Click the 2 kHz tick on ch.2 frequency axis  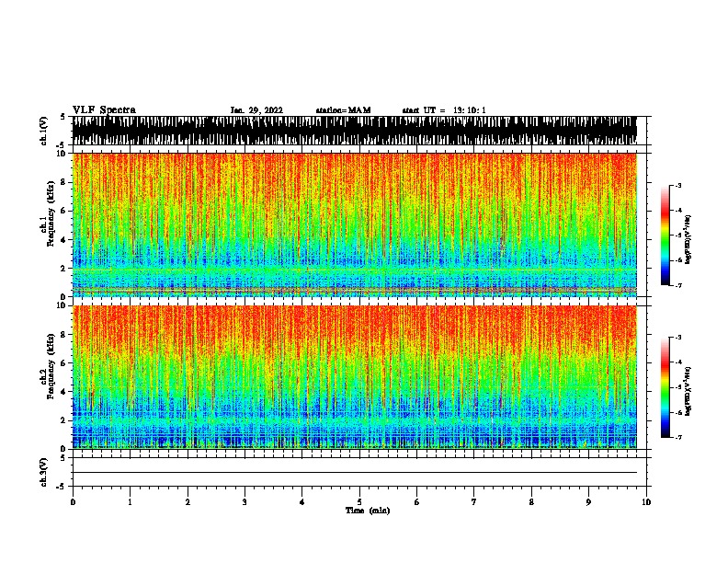(63, 420)
